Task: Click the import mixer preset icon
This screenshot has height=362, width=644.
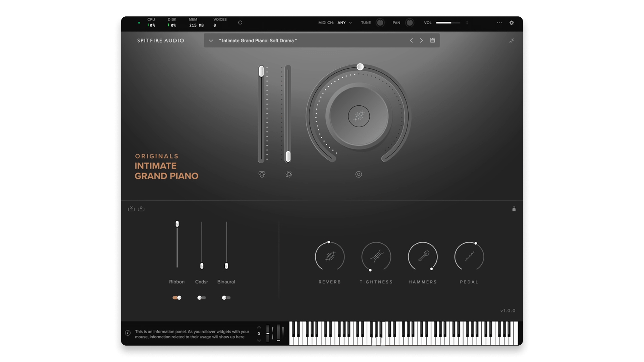Action: point(131,209)
